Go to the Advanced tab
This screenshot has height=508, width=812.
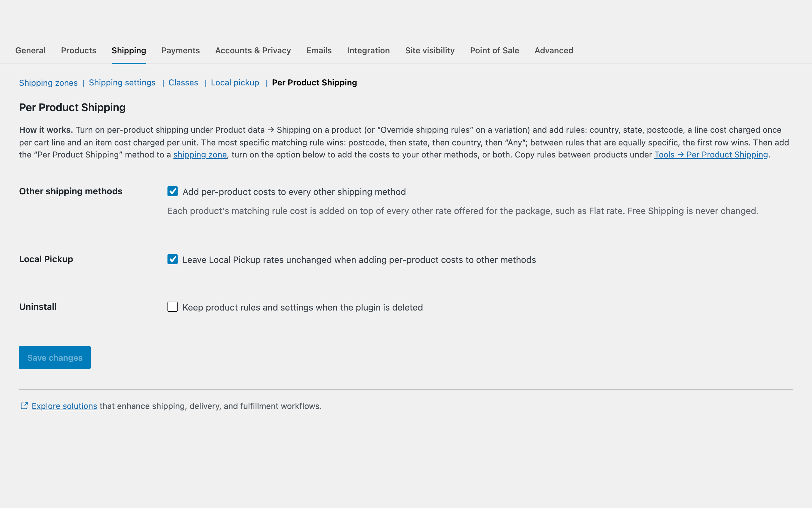pyautogui.click(x=553, y=50)
